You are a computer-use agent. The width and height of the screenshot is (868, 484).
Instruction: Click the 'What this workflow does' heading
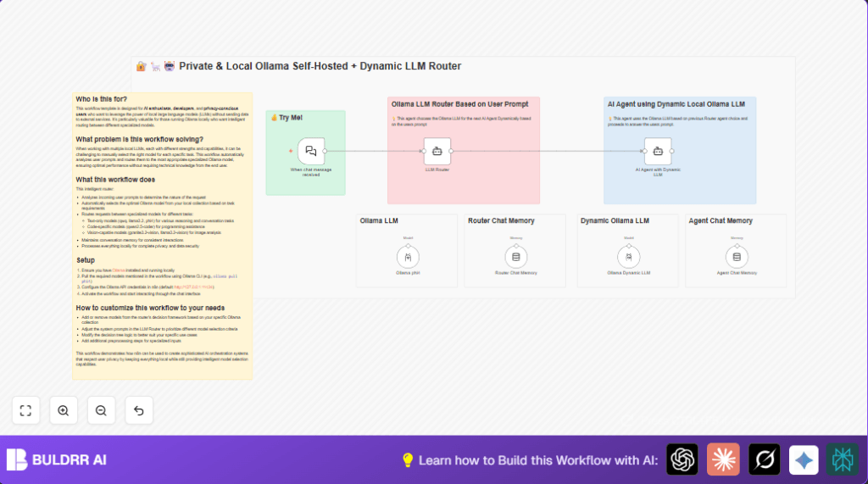[115, 180]
